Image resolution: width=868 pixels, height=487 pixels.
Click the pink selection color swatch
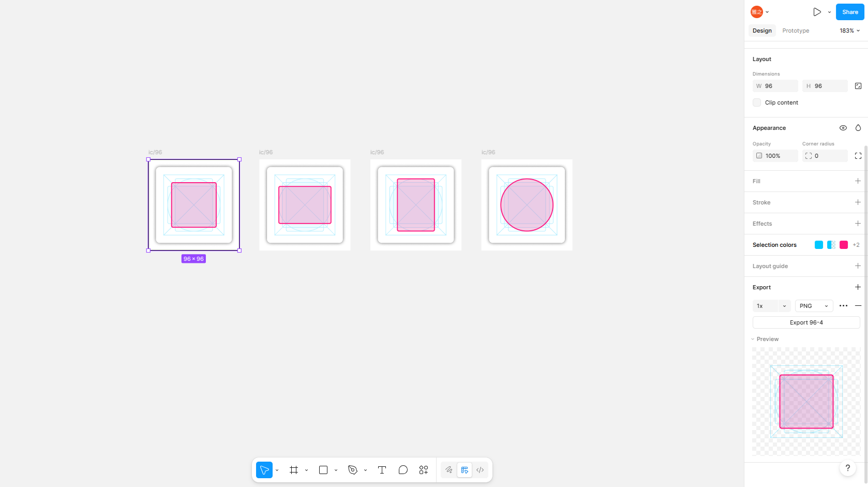[844, 245]
